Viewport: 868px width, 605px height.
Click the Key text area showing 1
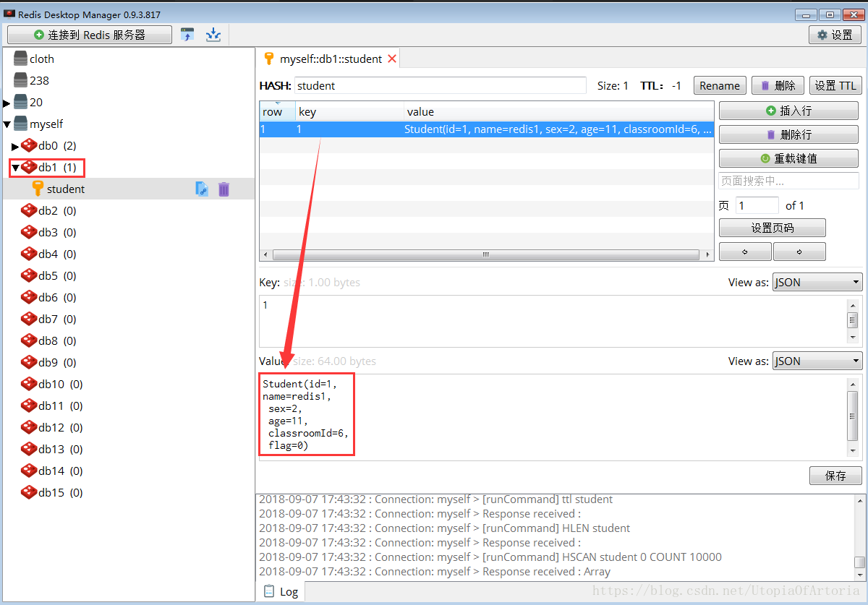(x=553, y=320)
